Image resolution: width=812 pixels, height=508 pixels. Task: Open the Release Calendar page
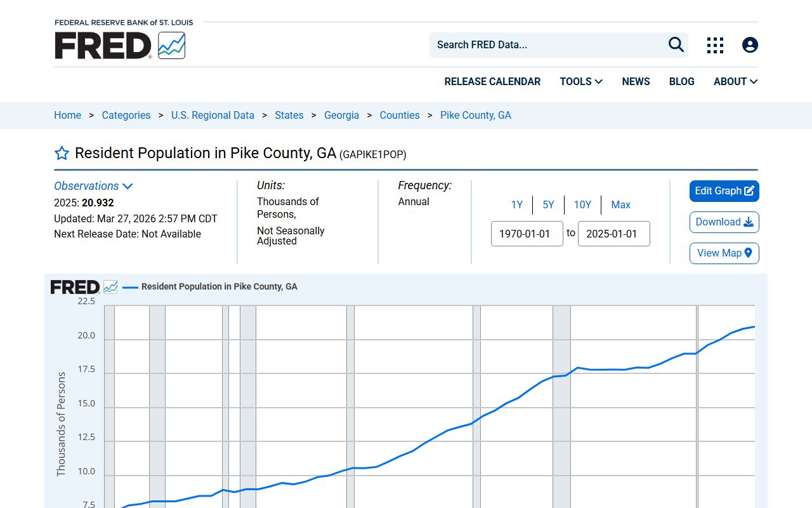[492, 81]
